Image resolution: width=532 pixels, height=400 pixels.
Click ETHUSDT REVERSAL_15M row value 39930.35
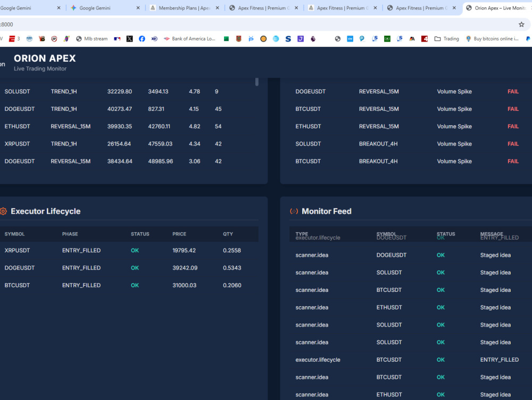point(119,126)
